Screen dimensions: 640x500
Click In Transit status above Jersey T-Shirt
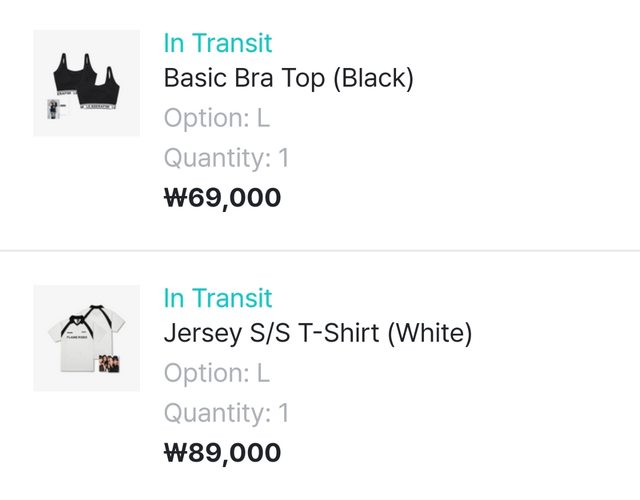(x=218, y=298)
